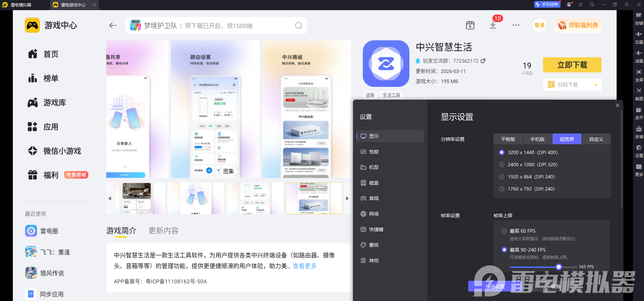Open 设置 in the right toolbar
The height and width of the screenshot is (301, 644).
(x=639, y=151)
